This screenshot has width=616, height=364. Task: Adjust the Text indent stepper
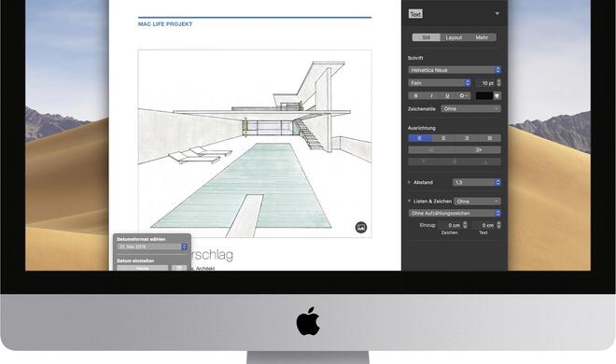point(499,225)
